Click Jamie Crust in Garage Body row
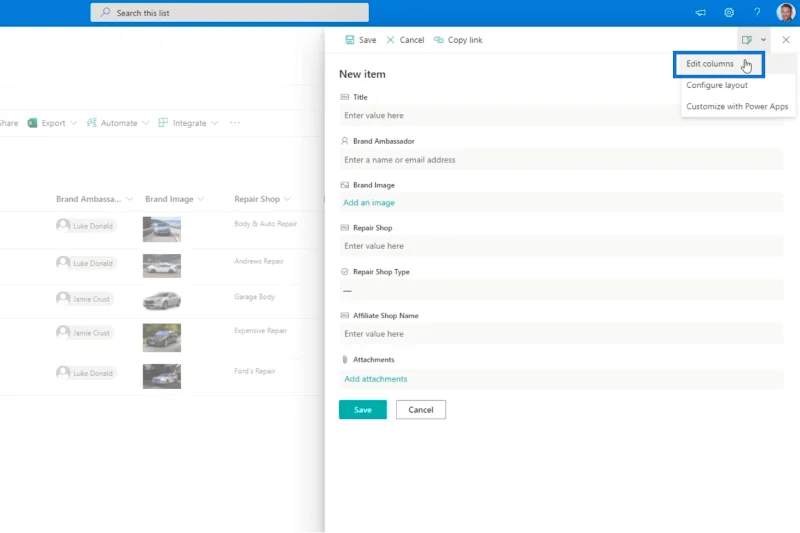 pyautogui.click(x=84, y=298)
